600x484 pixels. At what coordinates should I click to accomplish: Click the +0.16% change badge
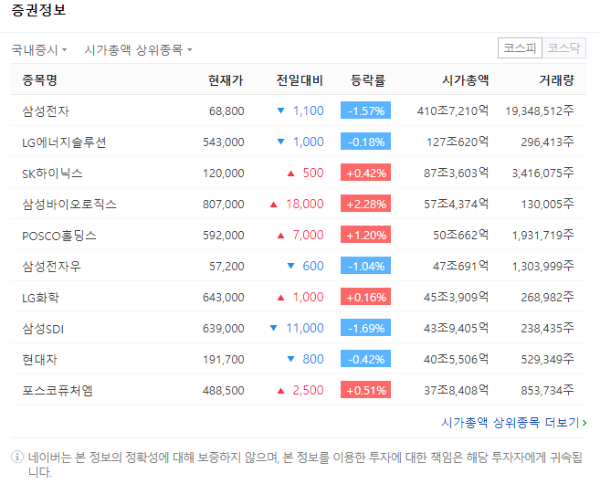click(366, 297)
